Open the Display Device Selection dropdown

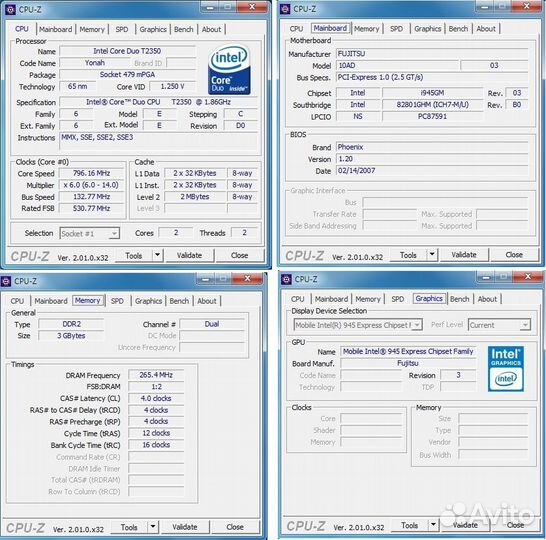358,325
